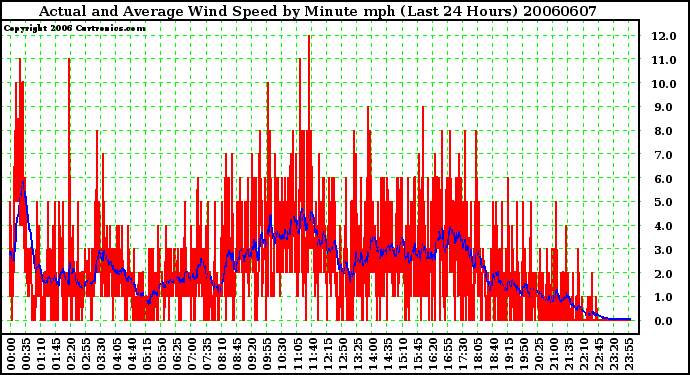The width and height of the screenshot is (690, 375).
Task: Click the 15:10 time label
Action: pyautogui.click(x=403, y=354)
